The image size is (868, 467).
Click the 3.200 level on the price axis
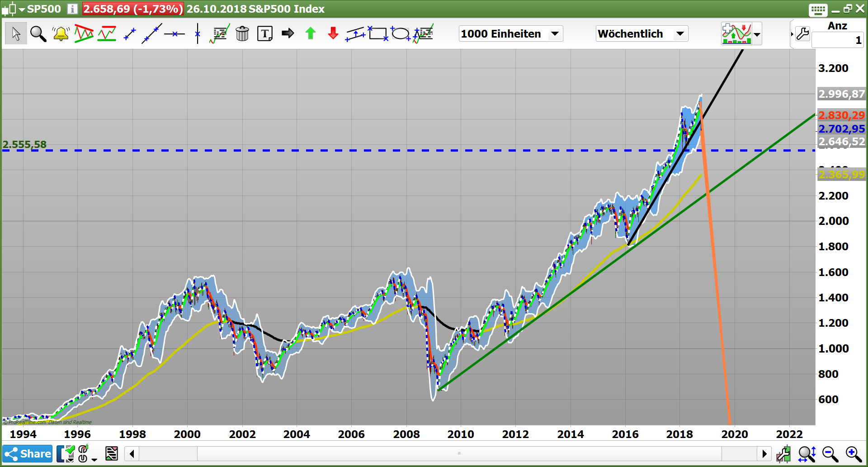(833, 68)
